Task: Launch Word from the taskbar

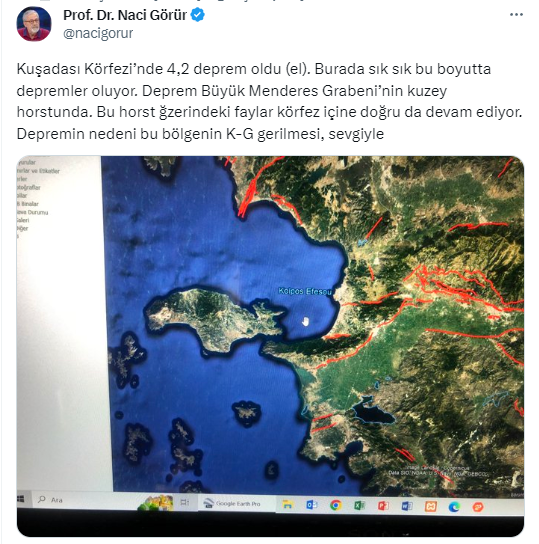Action: coord(407,507)
